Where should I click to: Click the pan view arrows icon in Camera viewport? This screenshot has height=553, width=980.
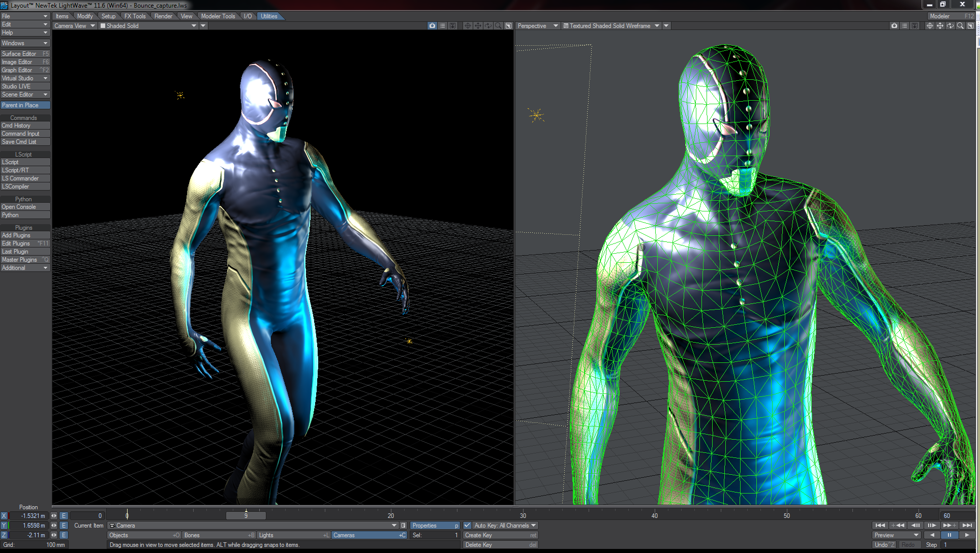[x=478, y=26]
